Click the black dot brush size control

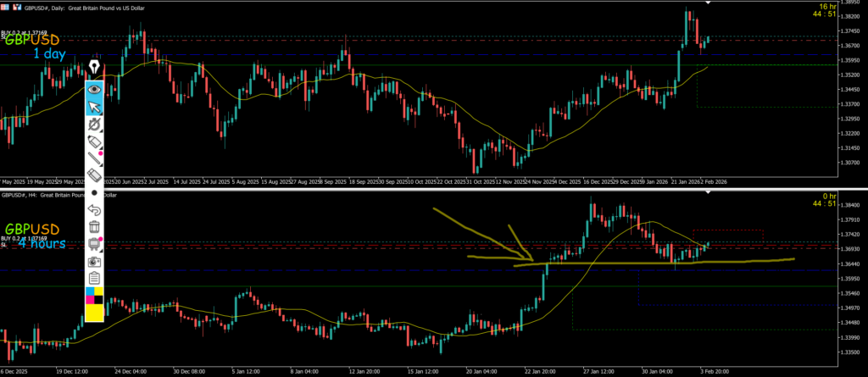tap(95, 192)
